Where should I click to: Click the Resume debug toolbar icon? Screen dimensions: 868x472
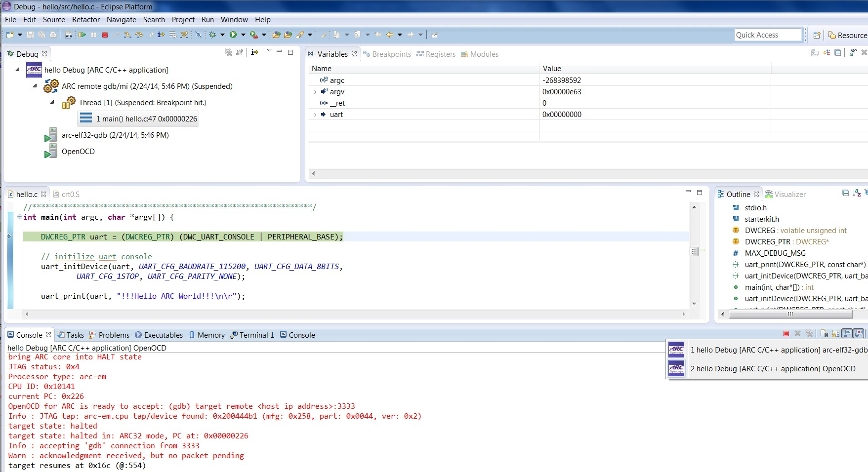[82, 35]
